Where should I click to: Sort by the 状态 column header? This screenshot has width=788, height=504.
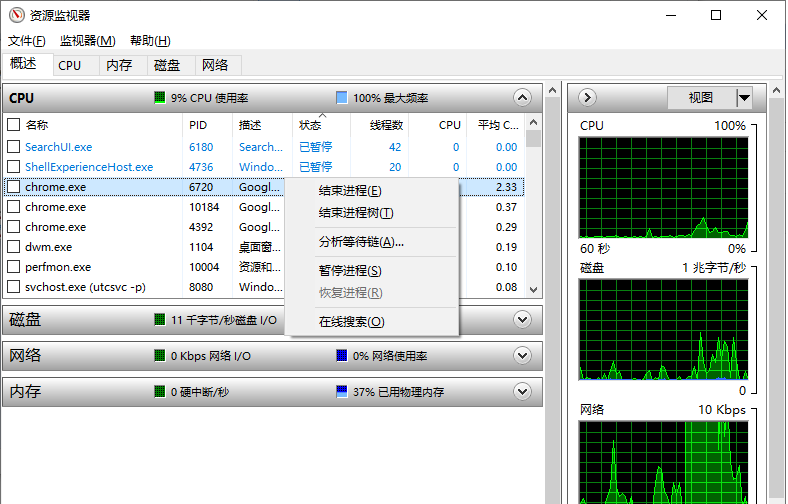(321, 125)
